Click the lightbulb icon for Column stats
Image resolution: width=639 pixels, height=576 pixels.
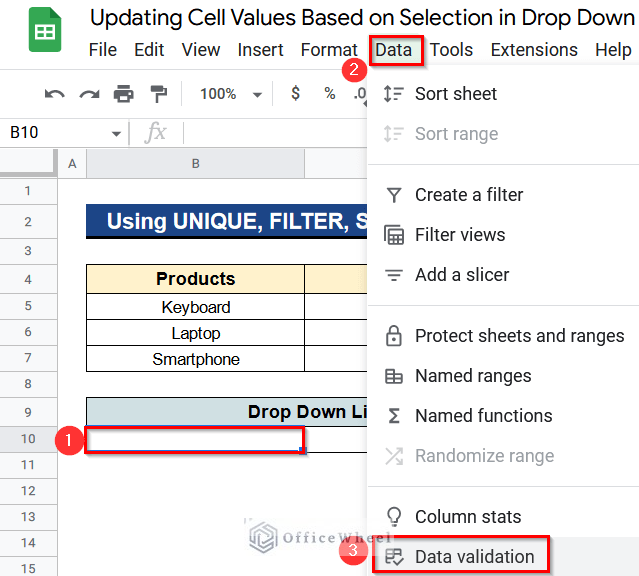pyautogui.click(x=394, y=516)
